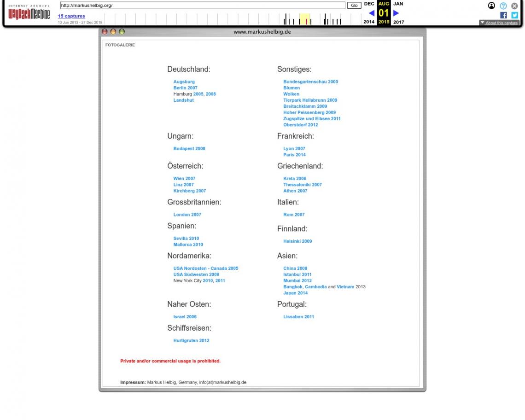Share capture on Twitter
525x420 pixels.
[x=514, y=15]
